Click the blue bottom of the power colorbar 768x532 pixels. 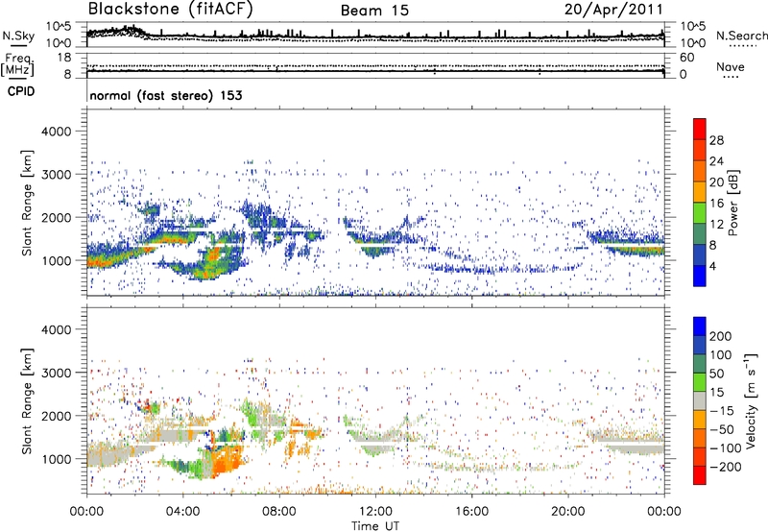700,276
